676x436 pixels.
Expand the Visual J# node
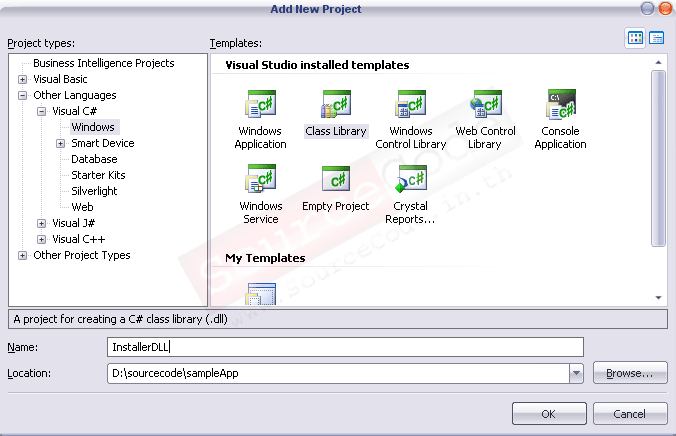pos(41,223)
